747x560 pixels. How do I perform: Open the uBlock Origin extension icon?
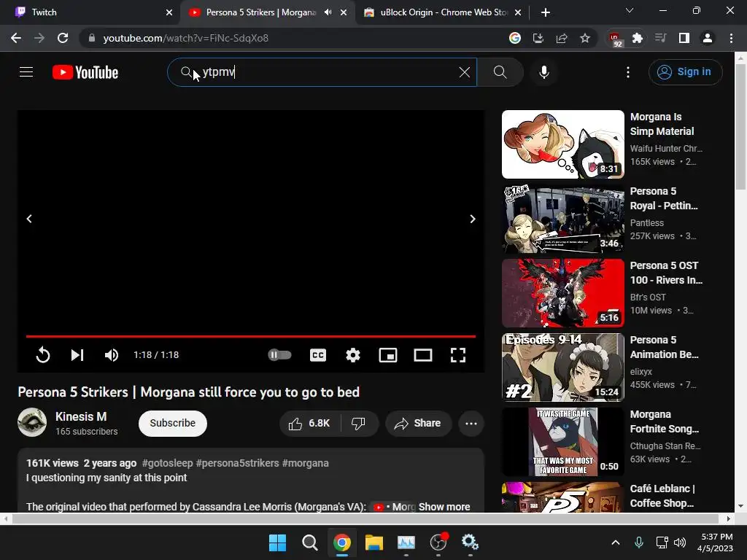tap(615, 39)
